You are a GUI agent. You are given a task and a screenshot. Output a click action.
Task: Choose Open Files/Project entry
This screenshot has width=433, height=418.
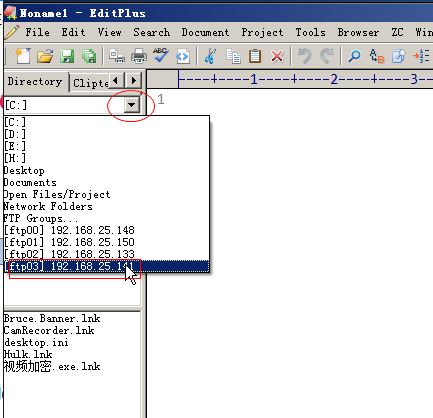tap(107, 194)
